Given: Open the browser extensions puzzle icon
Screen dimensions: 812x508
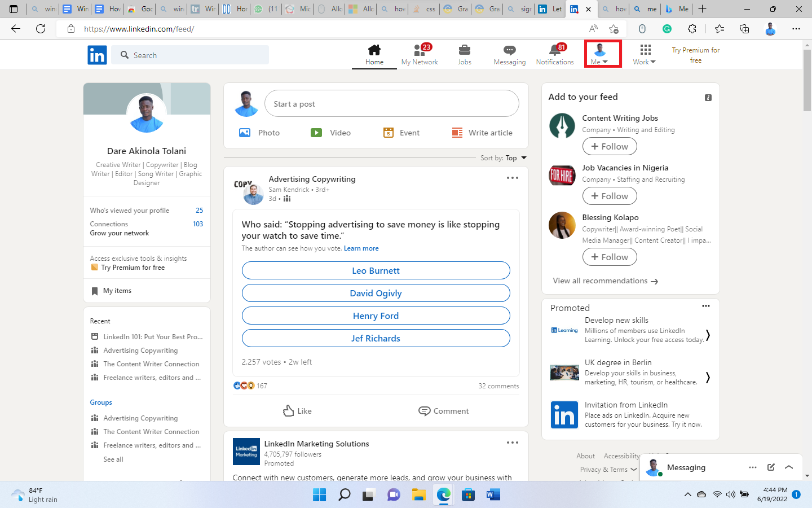Looking at the screenshot, I should pos(692,29).
